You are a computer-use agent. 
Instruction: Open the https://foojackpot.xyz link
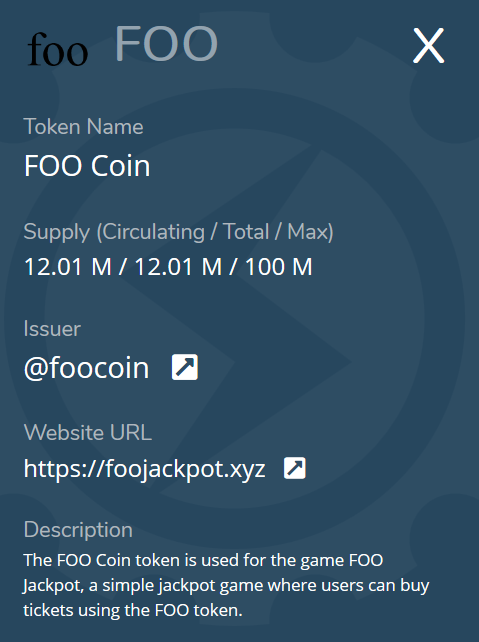tap(145, 468)
